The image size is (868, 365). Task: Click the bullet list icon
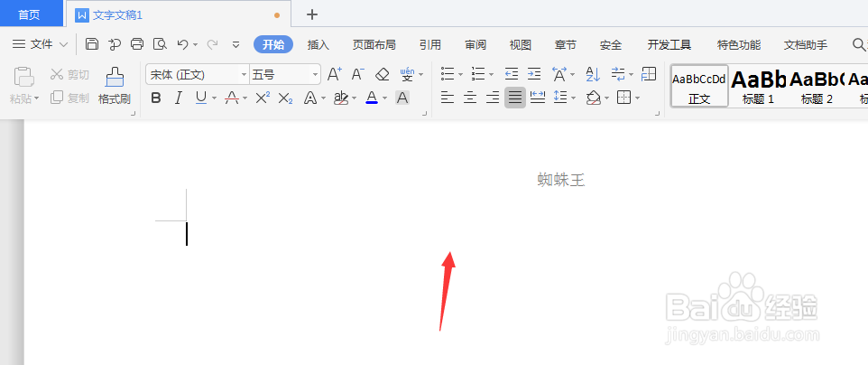pyautogui.click(x=448, y=73)
